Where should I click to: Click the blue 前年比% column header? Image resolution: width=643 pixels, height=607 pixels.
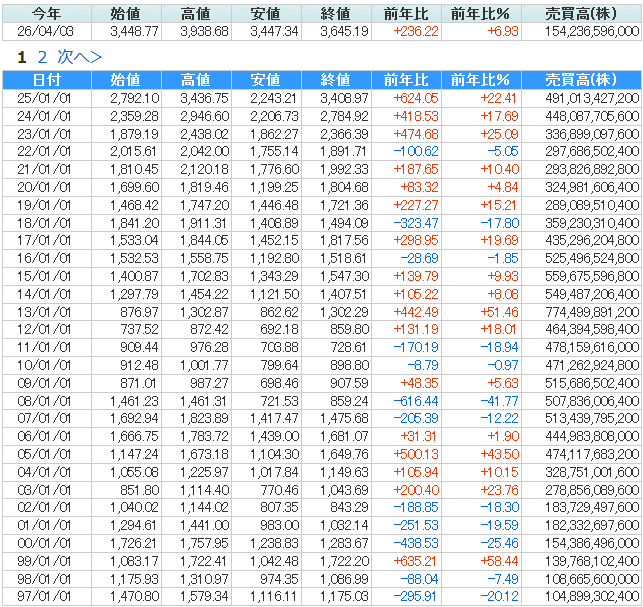[x=481, y=80]
